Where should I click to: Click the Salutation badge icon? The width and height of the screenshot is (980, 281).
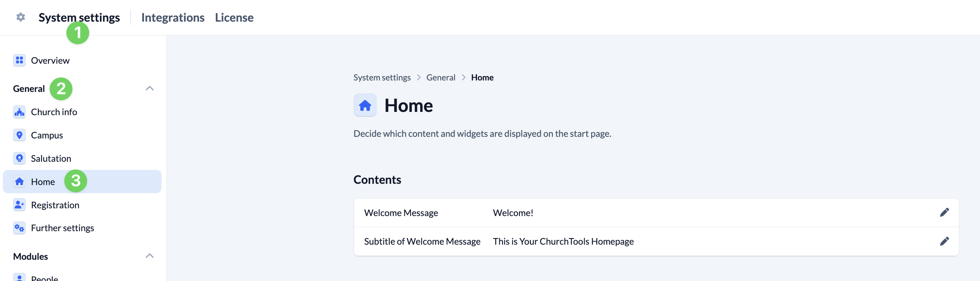point(19,158)
